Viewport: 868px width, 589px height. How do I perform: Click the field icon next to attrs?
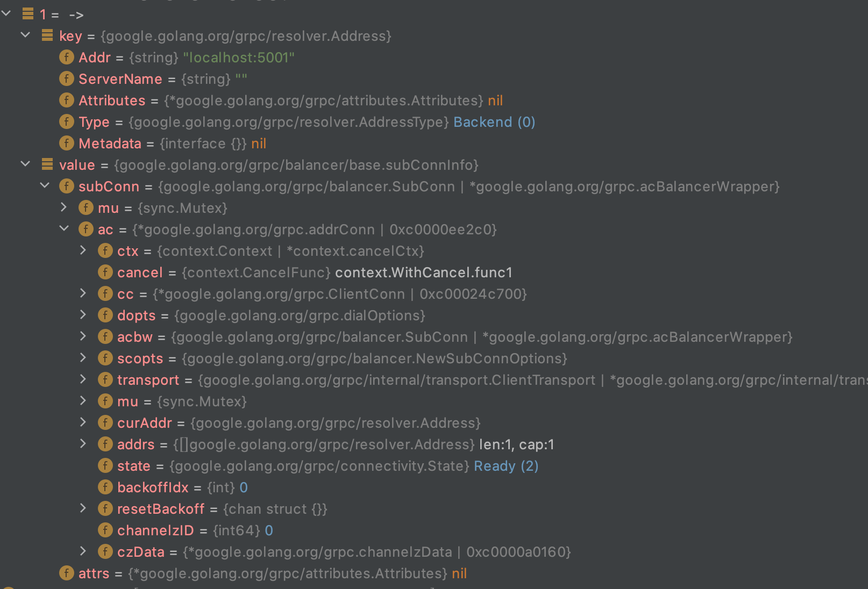[x=67, y=573]
